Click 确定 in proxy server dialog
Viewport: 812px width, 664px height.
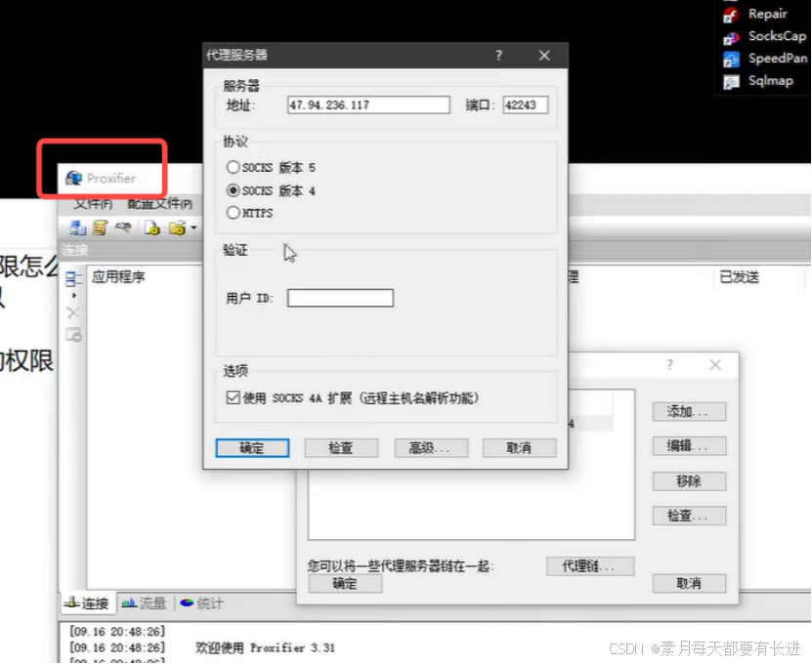point(252,447)
